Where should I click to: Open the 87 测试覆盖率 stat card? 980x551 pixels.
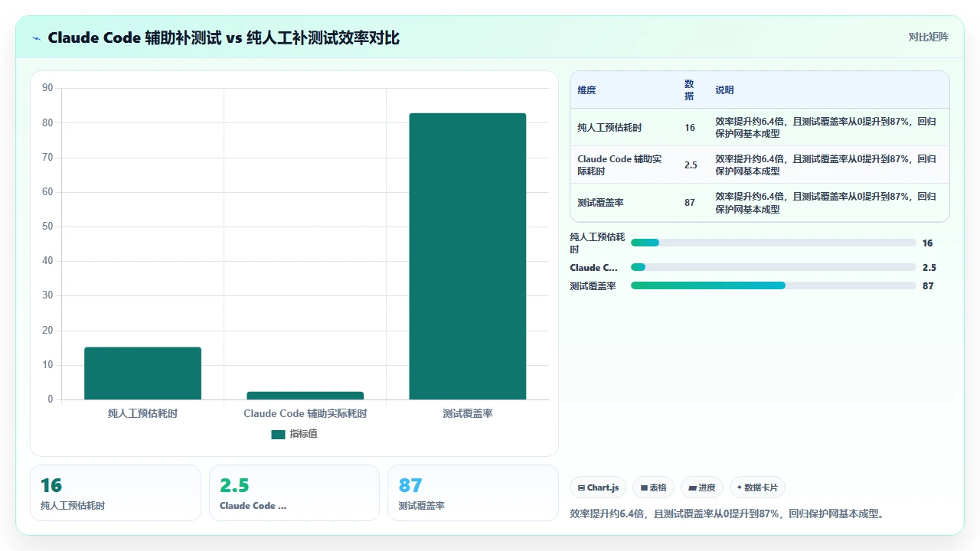click(x=473, y=493)
